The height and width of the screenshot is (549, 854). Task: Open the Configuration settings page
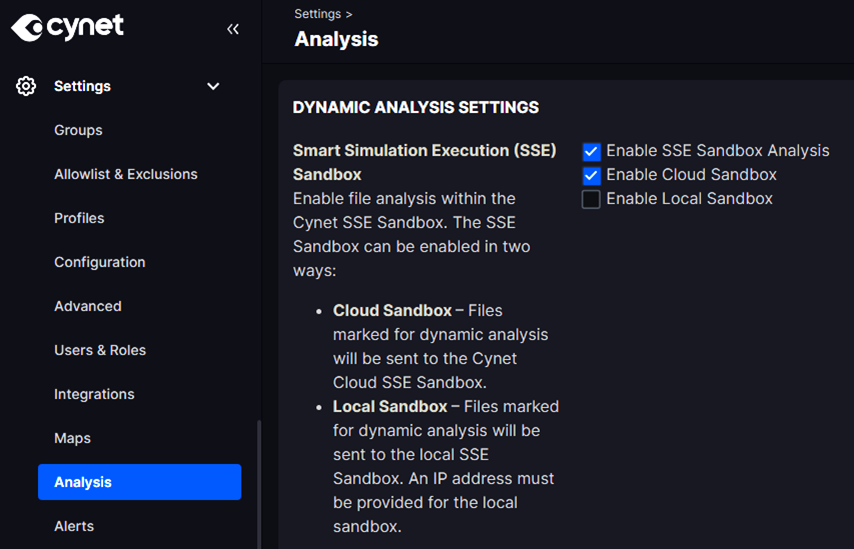[100, 262]
